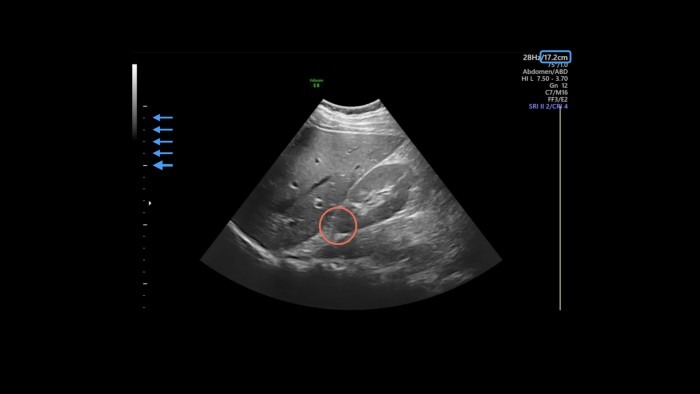Click the grayscale map bar
The width and height of the screenshot is (700, 394).
pyautogui.click(x=134, y=101)
